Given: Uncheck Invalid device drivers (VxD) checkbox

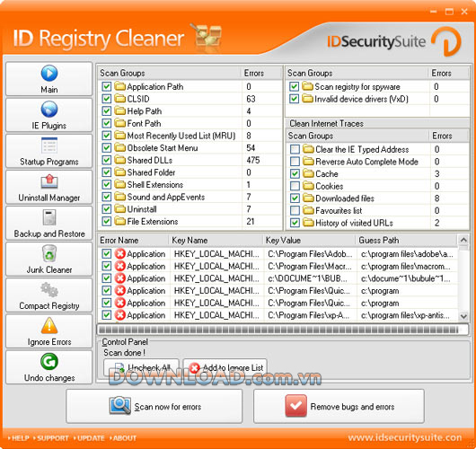Looking at the screenshot, I should [294, 99].
